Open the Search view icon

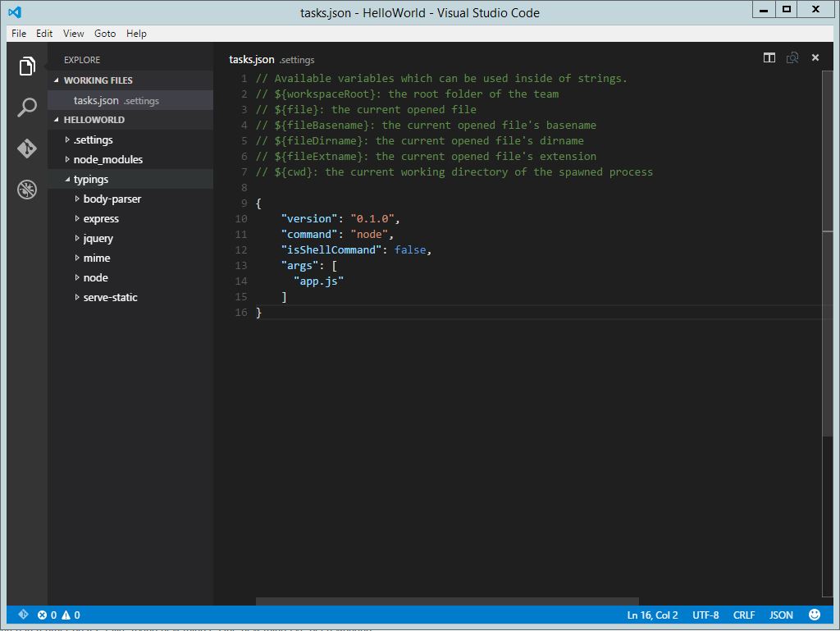pyautogui.click(x=27, y=107)
